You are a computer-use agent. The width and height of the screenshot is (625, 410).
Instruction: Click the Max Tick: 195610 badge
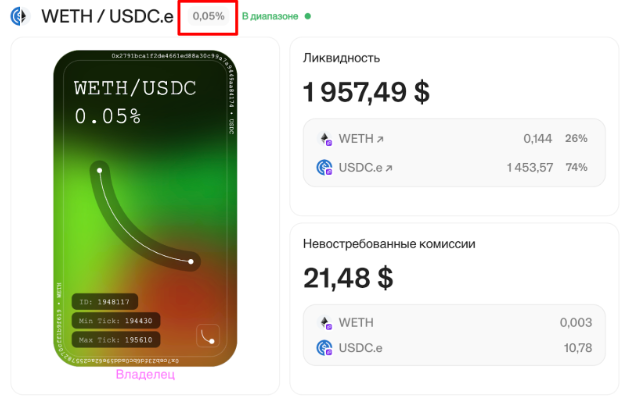(116, 340)
